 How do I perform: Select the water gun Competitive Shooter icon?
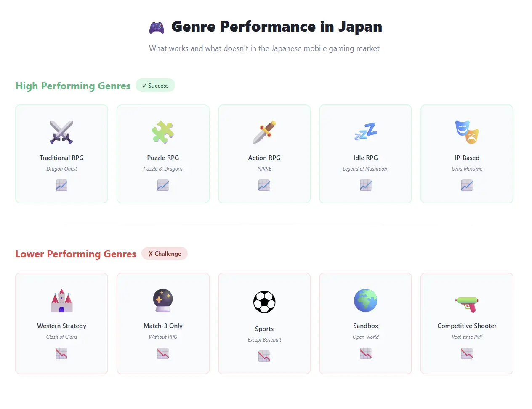click(467, 302)
